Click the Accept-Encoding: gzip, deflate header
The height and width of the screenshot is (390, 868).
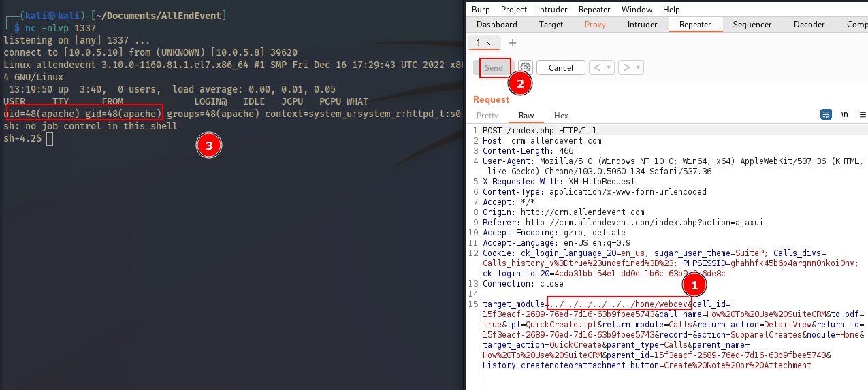[x=553, y=233]
